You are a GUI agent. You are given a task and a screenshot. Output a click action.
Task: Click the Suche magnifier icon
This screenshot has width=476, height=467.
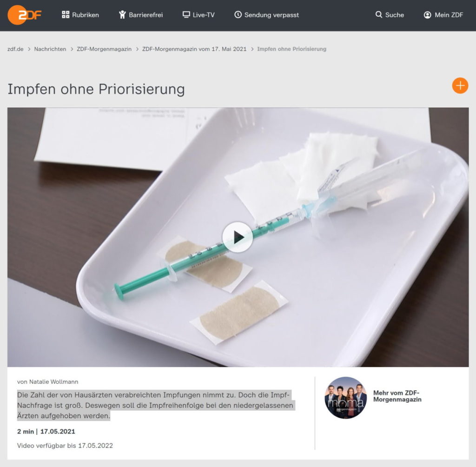378,14
